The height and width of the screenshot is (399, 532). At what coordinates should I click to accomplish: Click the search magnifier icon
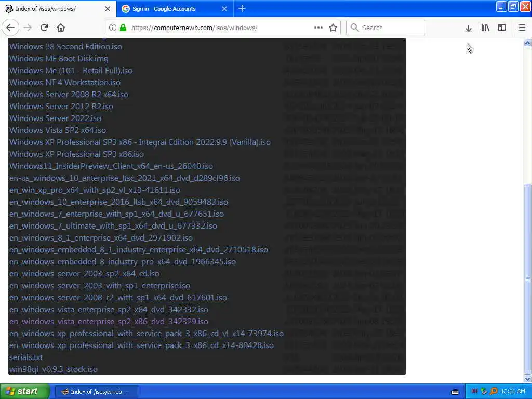354,28
